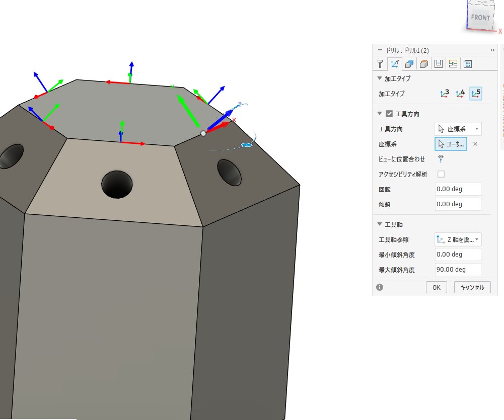Screen dimensions: 504x420
Task: Click inside the 回転 angle input field
Action: (x=457, y=189)
